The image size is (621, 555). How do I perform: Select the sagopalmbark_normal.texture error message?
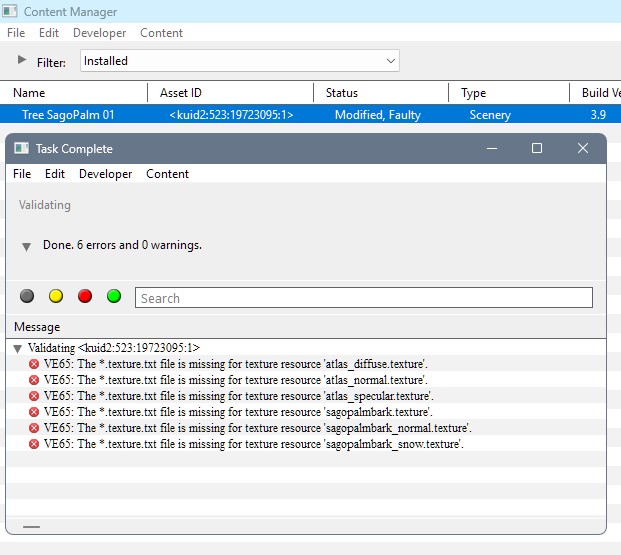pyautogui.click(x=257, y=428)
